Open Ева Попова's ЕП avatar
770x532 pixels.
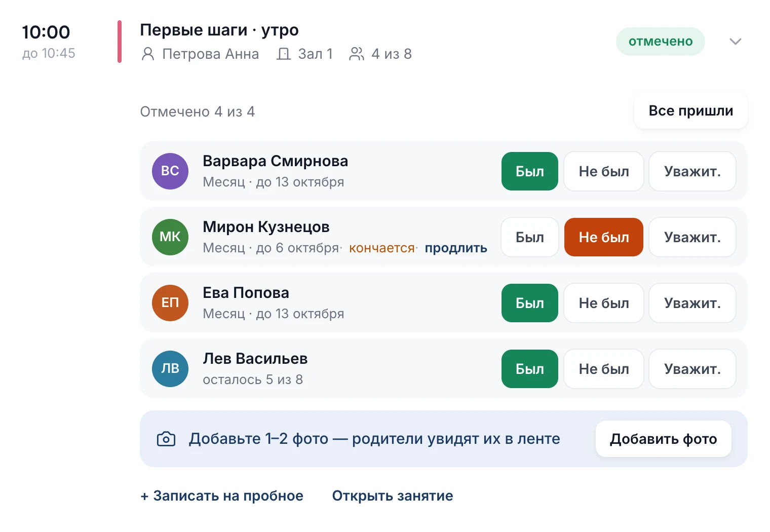coord(170,303)
